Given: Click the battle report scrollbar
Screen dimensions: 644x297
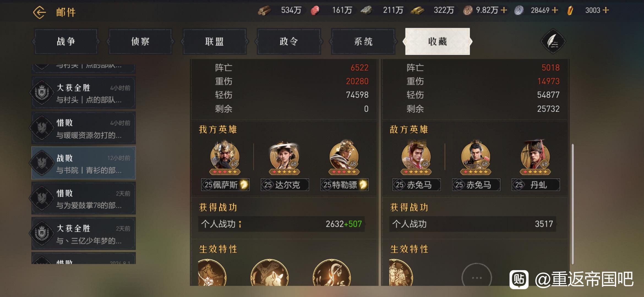Looking at the screenshot, I should [x=572, y=204].
